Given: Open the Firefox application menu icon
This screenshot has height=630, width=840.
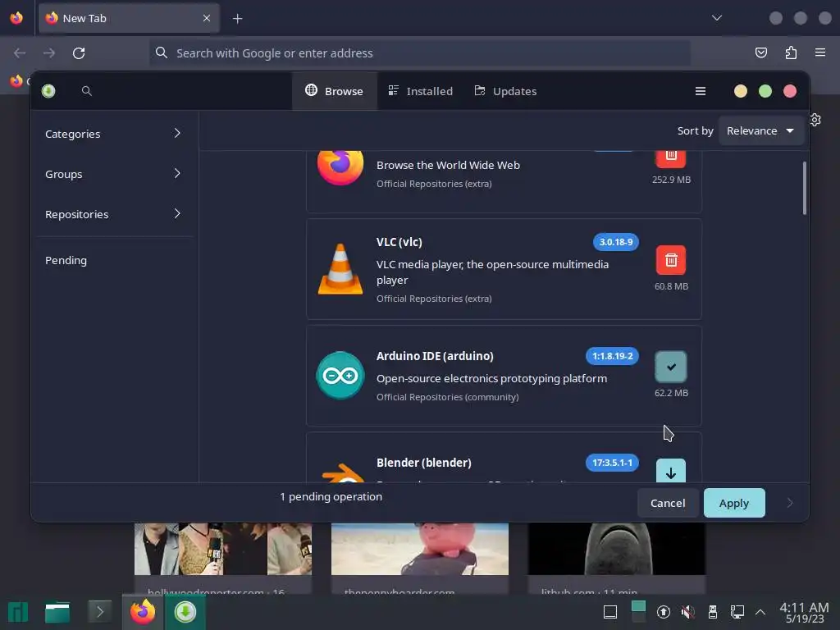Looking at the screenshot, I should [x=820, y=52].
